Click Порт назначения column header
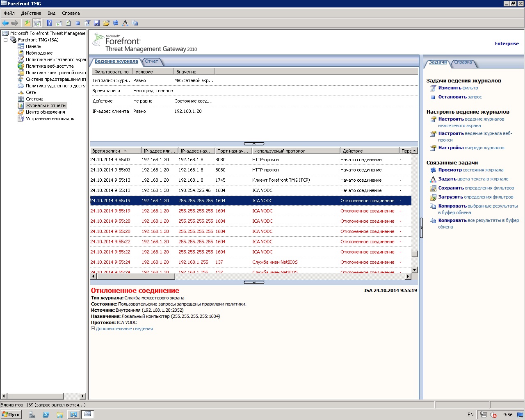This screenshot has width=525, height=420. click(233, 151)
